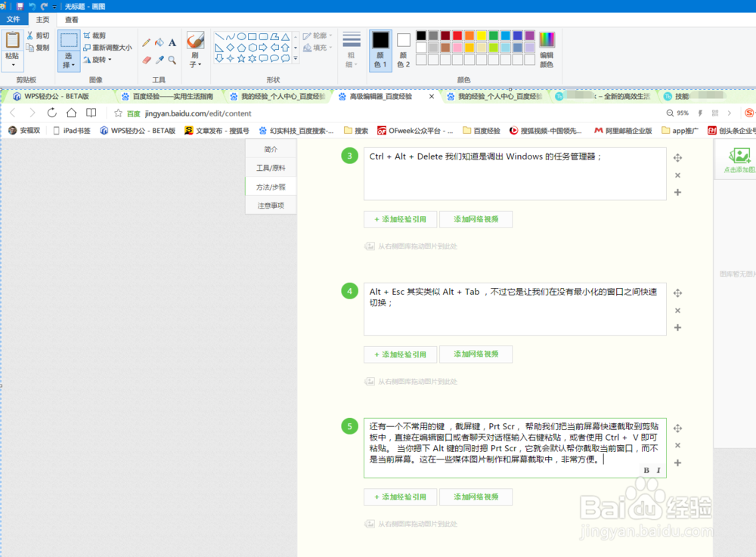Click the 重新调整大小 (Resize) button
The width and height of the screenshot is (756, 557).
point(106,45)
